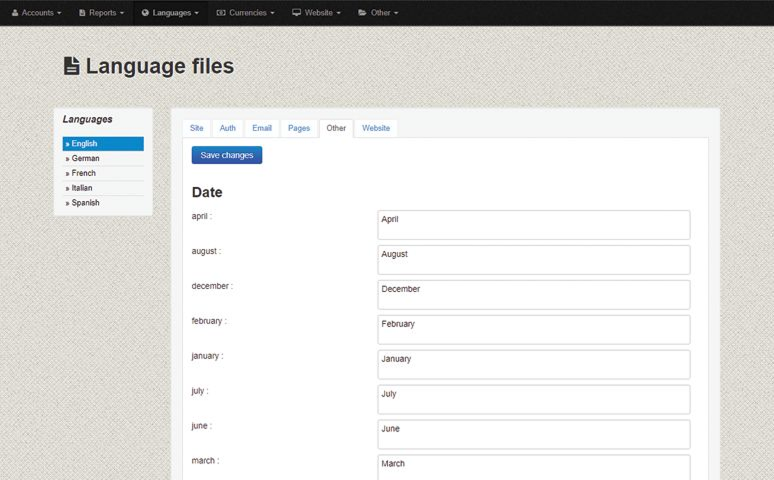Viewport: 774px width, 480px height.
Task: Expand the Accounts dropdown caret
Action: click(59, 13)
